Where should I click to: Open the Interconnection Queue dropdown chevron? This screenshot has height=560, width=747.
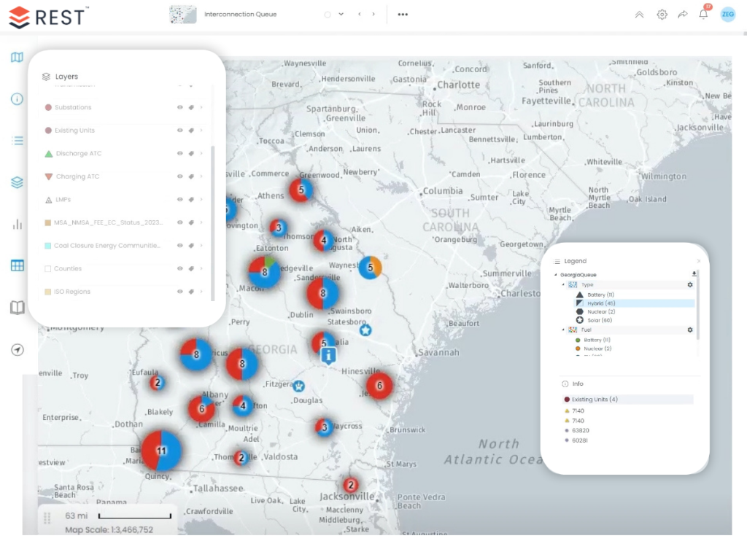pyautogui.click(x=341, y=15)
